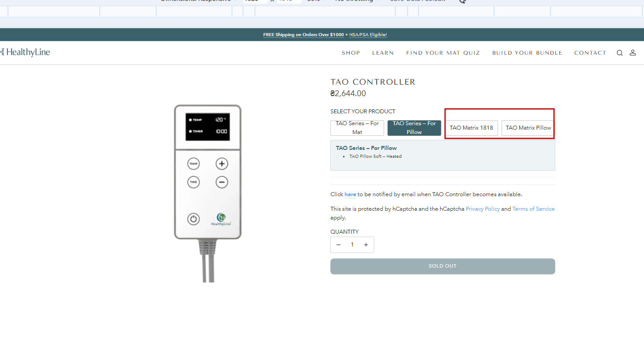Viewport: 644px width, 339px height.
Task: Click the ₴2,644.00 price text
Action: tap(348, 93)
